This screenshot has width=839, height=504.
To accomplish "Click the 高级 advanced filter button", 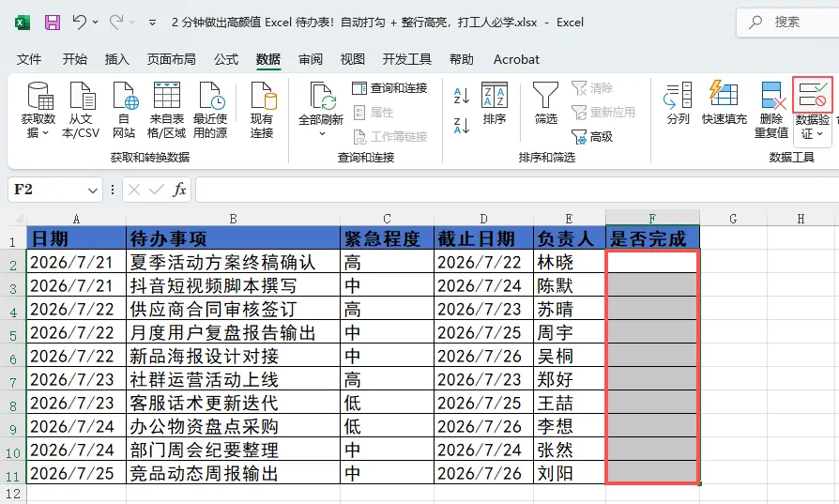I will pos(592,137).
